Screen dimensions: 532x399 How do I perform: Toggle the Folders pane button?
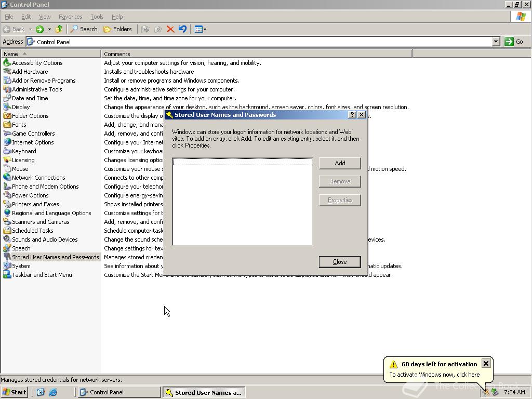coord(117,29)
